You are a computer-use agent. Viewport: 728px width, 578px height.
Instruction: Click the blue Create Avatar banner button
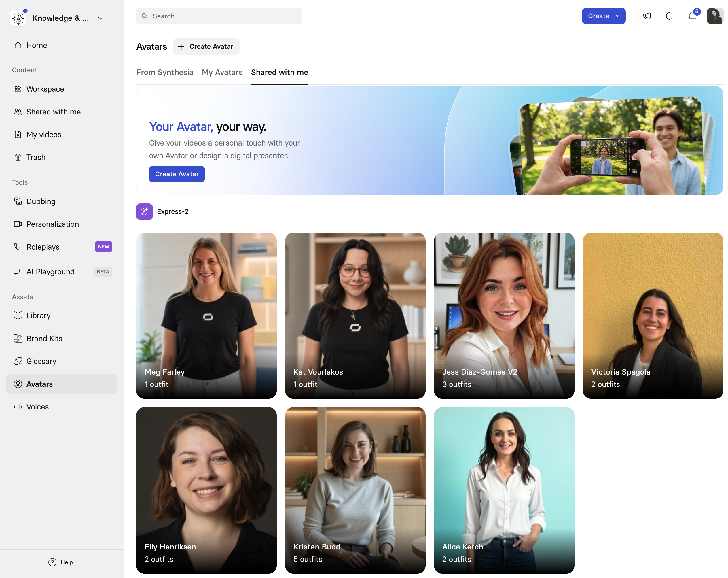[x=177, y=174]
